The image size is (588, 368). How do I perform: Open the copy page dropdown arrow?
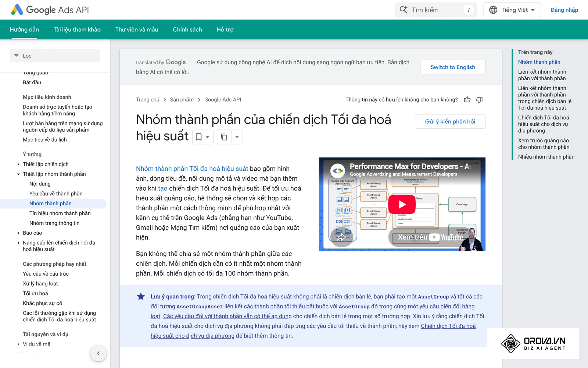237,137
